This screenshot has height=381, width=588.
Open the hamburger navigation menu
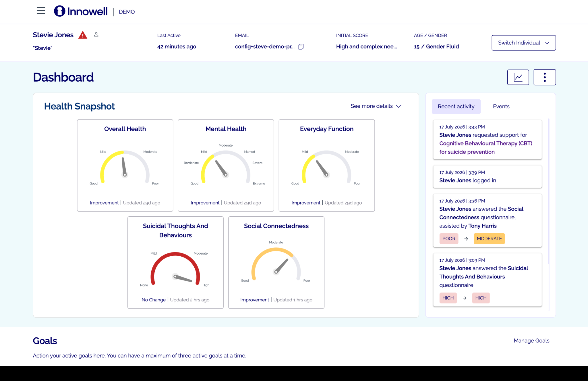click(x=41, y=11)
